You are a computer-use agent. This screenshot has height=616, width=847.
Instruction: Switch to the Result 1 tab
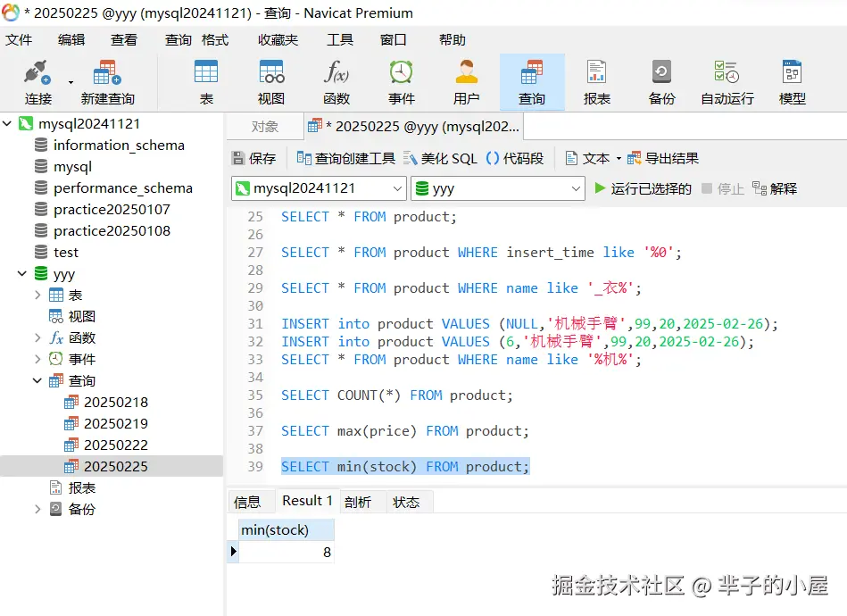307,501
